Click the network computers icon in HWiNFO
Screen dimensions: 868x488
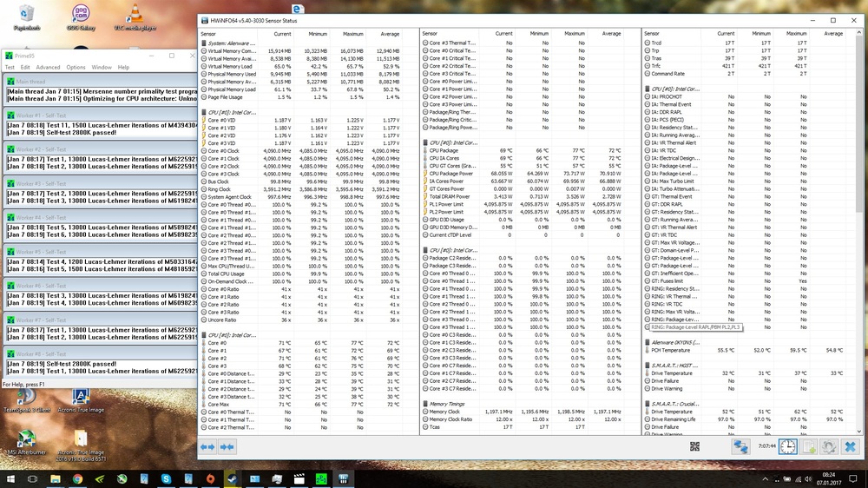[x=740, y=446]
